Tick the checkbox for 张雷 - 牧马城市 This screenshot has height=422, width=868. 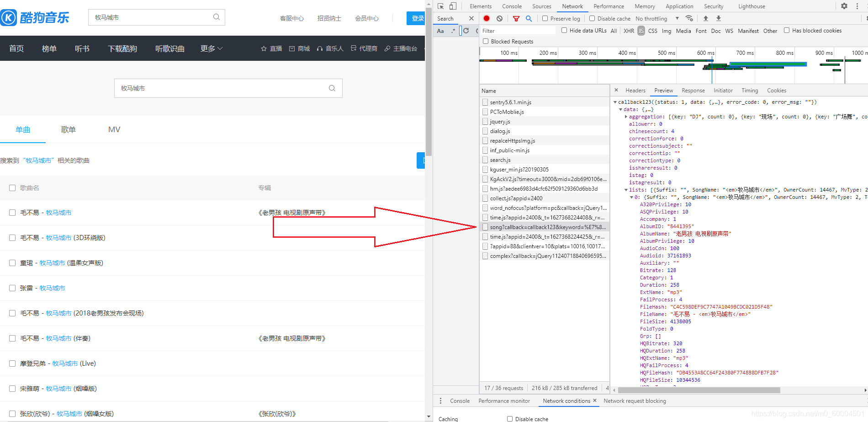(x=12, y=288)
